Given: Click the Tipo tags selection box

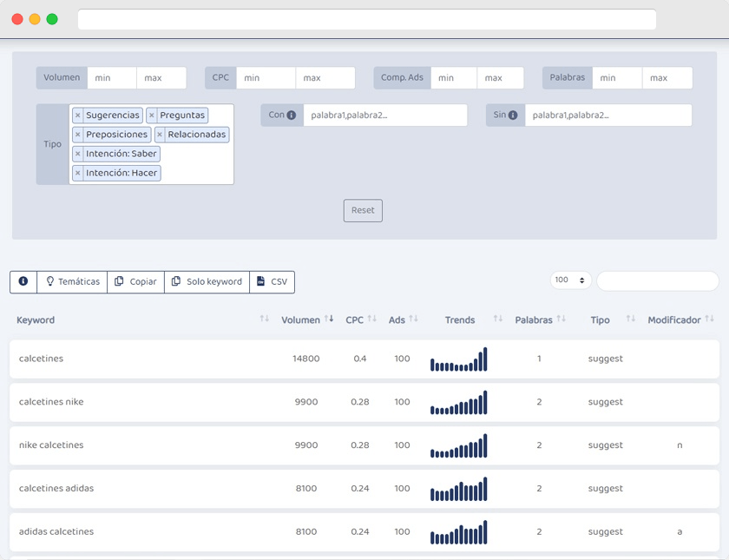Looking at the screenshot, I should click(x=152, y=144).
